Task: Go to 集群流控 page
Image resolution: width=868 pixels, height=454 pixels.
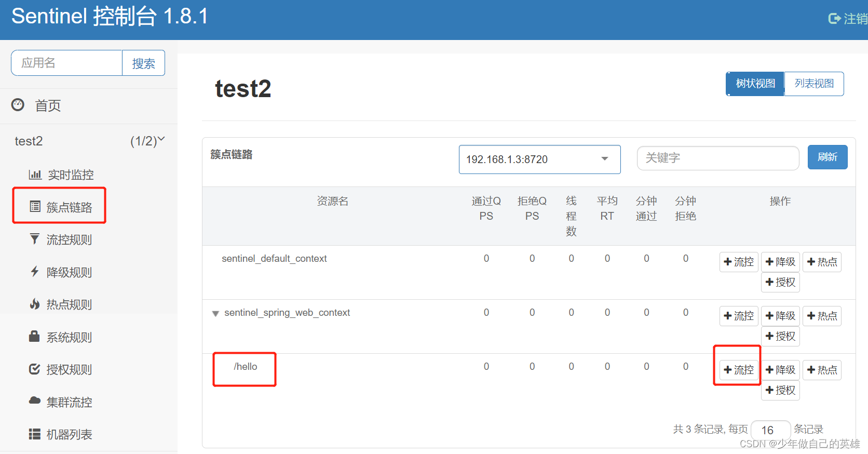Action: pos(69,402)
